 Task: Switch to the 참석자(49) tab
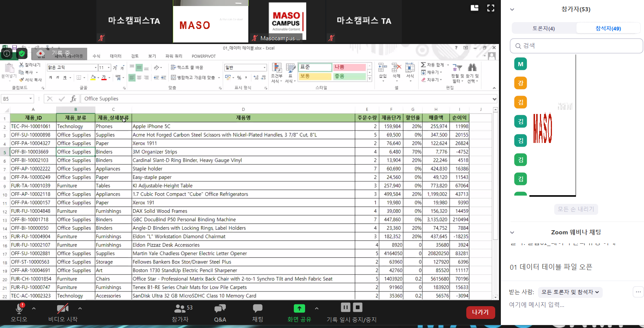coord(608,28)
